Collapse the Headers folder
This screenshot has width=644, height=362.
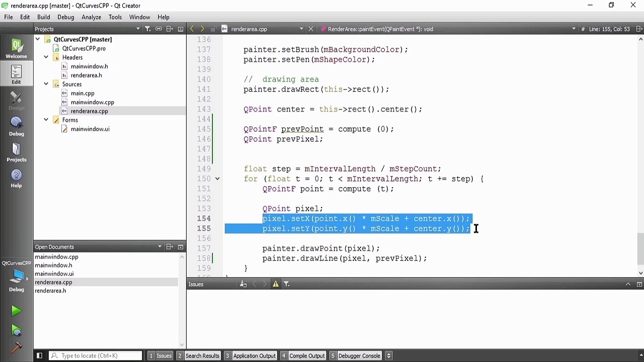pos(46,57)
